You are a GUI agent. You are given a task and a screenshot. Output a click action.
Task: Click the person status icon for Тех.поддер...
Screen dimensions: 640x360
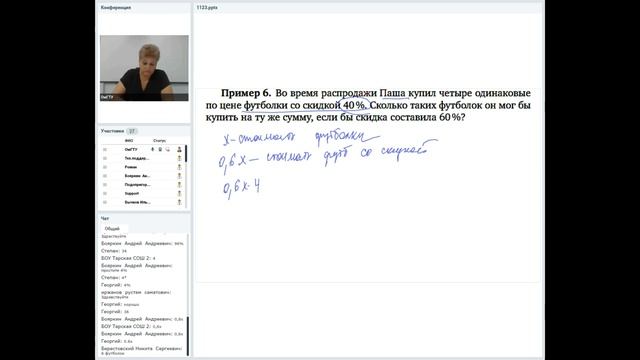(x=179, y=158)
